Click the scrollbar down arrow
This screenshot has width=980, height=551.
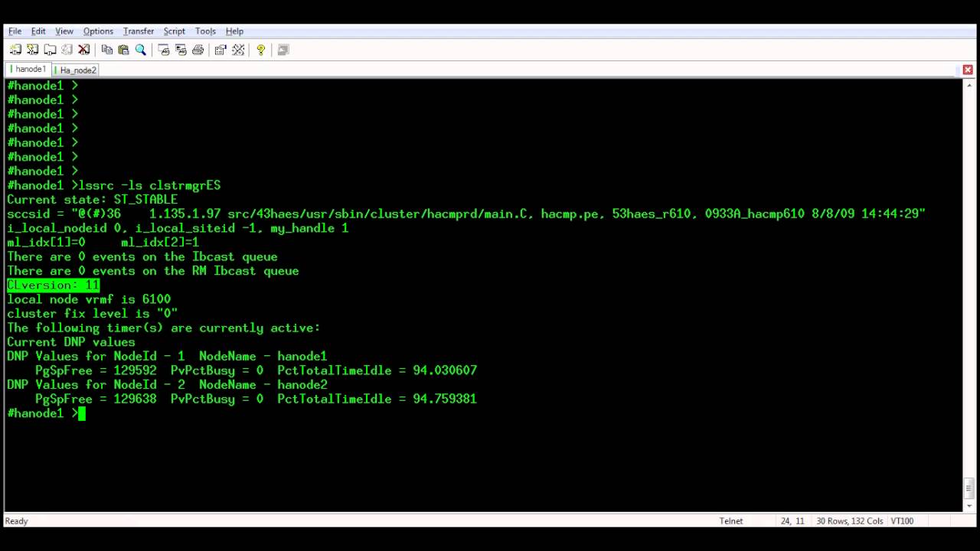[x=969, y=505]
